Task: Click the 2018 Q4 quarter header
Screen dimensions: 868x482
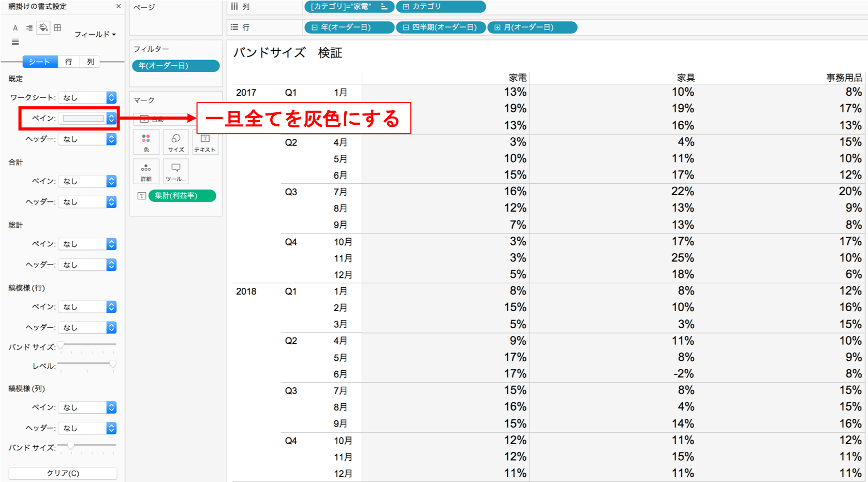Action: (291, 441)
